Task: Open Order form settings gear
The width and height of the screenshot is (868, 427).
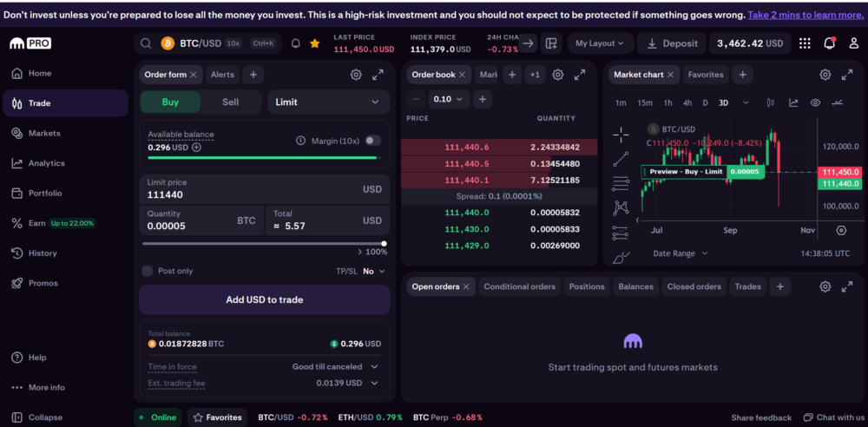Action: click(x=356, y=75)
